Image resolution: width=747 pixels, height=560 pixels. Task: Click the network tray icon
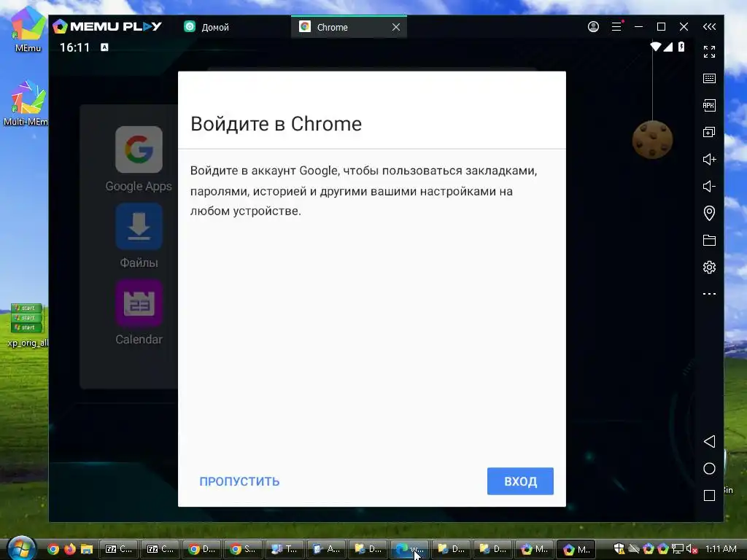pyautogui.click(x=678, y=549)
